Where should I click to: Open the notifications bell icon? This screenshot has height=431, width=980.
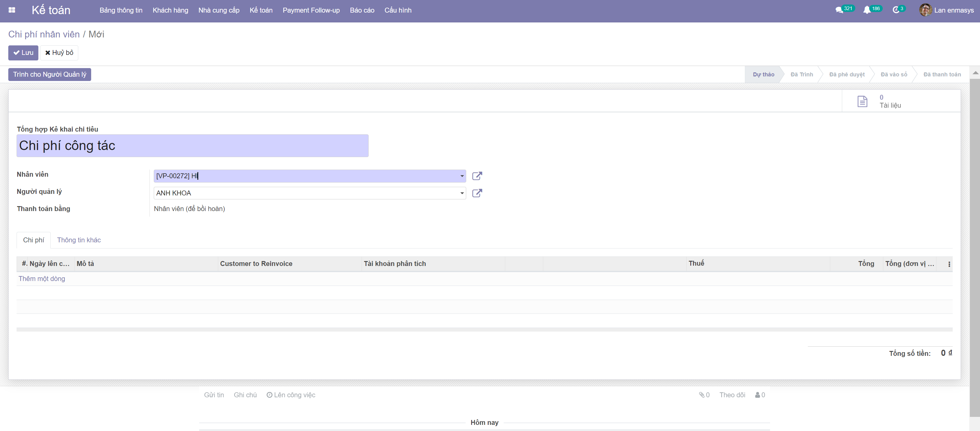(x=867, y=10)
